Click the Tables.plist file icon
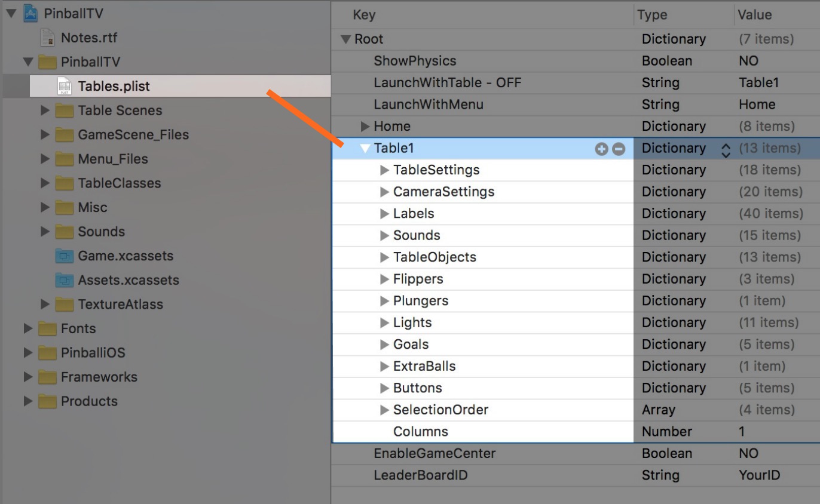Viewport: 820px width, 504px height. coord(63,87)
